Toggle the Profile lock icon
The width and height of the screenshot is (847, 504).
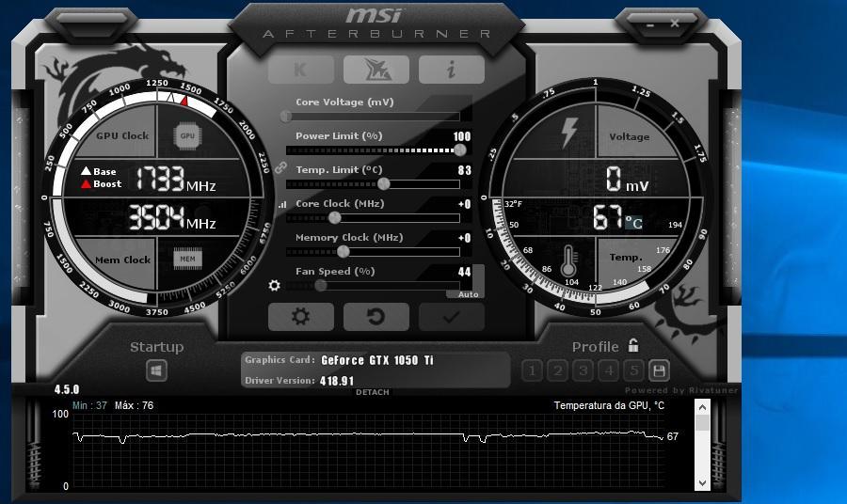pyautogui.click(x=633, y=345)
